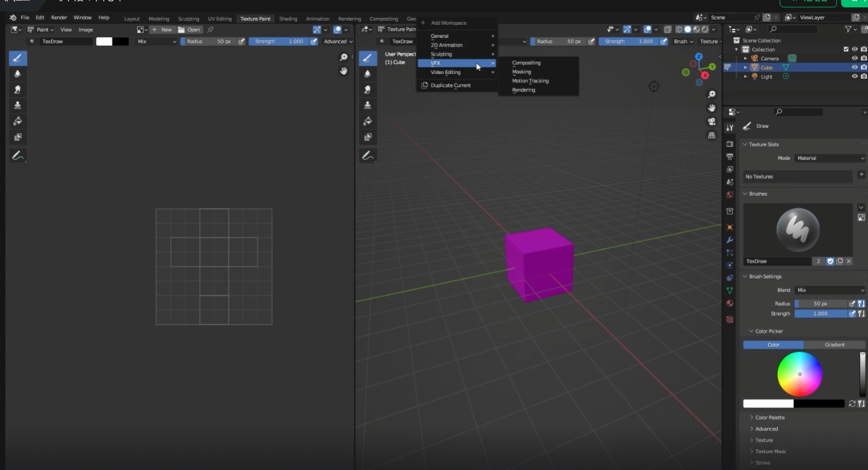Click the outliner search field
Image resolution: width=868 pixels, height=470 pixels.
(x=793, y=29)
